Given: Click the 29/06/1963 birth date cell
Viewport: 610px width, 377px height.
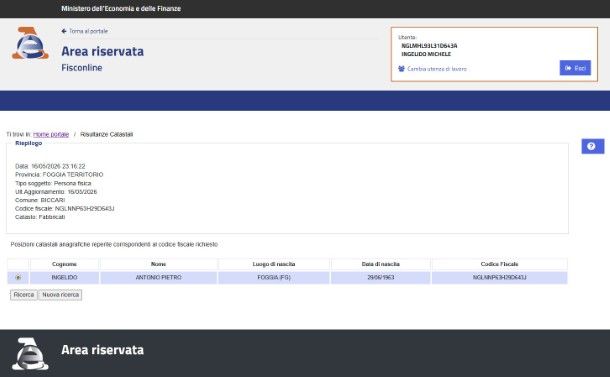Looking at the screenshot, I should (x=380, y=278).
